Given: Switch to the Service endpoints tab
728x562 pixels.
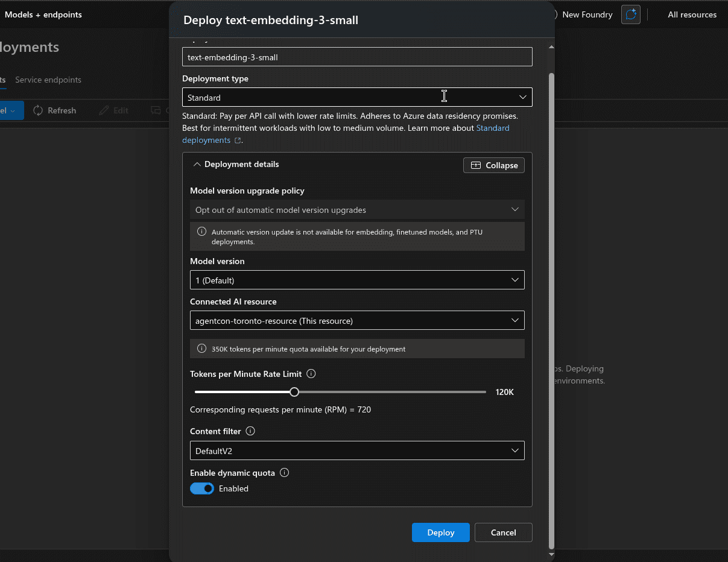Looking at the screenshot, I should coord(48,80).
